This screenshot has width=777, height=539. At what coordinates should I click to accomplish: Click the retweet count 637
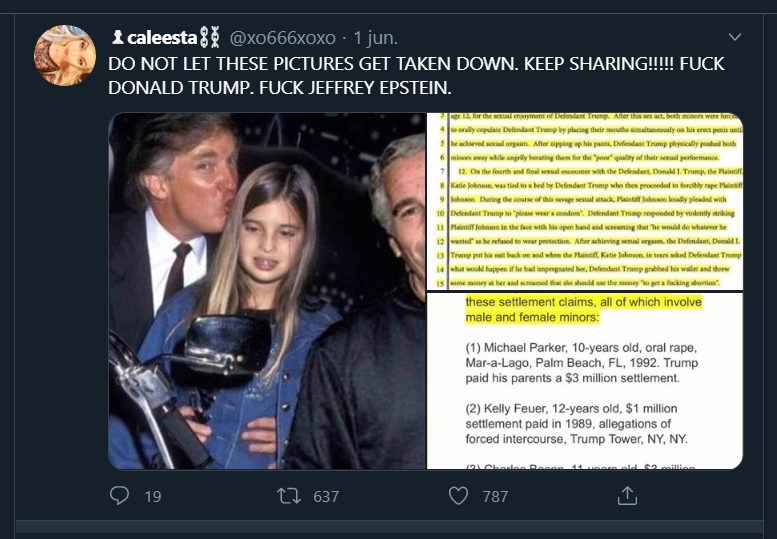pyautogui.click(x=326, y=496)
